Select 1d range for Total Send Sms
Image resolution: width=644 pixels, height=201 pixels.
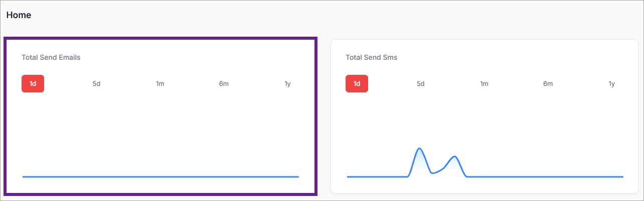click(357, 84)
